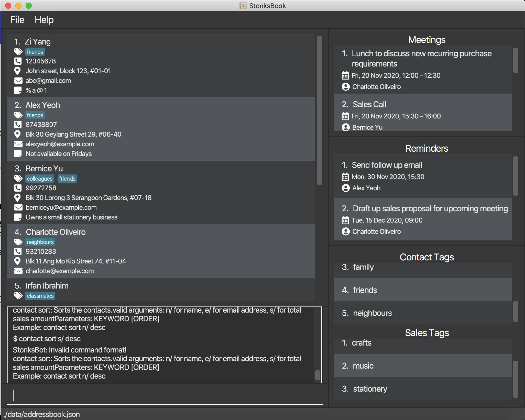This screenshot has width=525, height=420.
Task: Click the 'classmates' tag on Irfan Ibrahim
Action: pos(40,296)
